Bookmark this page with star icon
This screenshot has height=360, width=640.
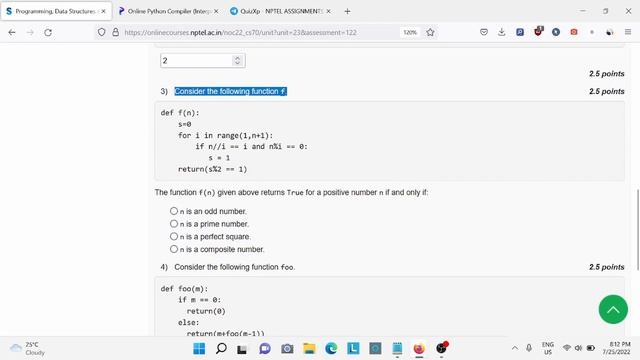point(430,32)
